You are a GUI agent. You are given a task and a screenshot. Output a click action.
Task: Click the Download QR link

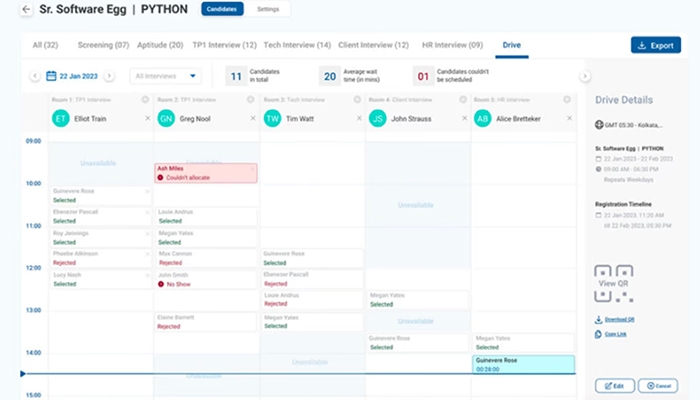pos(619,320)
